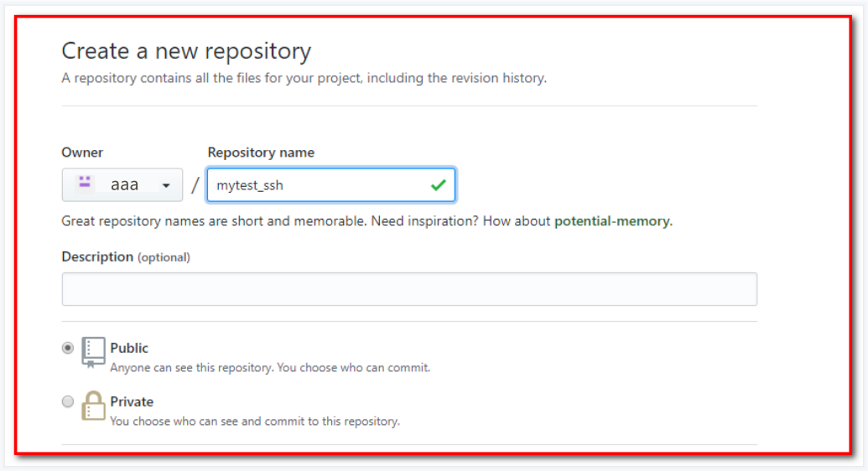Image resolution: width=868 pixels, height=471 pixels.
Task: Open the Owner dropdown showing aaa
Action: pos(122,185)
